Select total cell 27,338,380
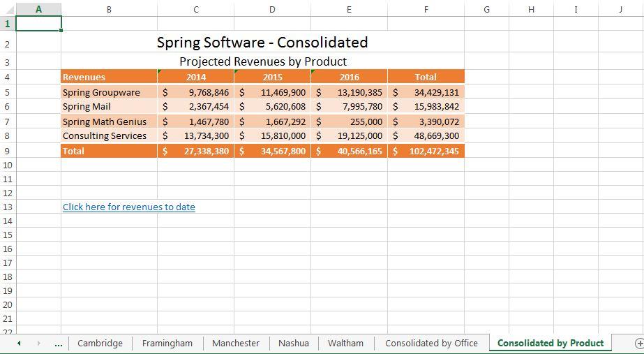 (195, 151)
